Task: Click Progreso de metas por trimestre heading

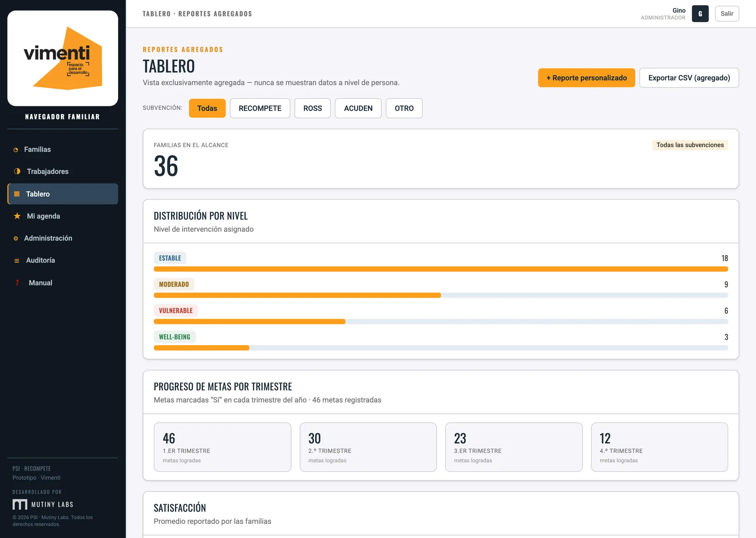Action: click(223, 387)
